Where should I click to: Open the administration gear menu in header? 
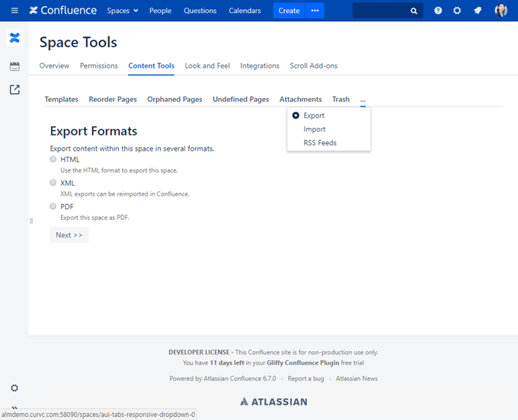[457, 11]
